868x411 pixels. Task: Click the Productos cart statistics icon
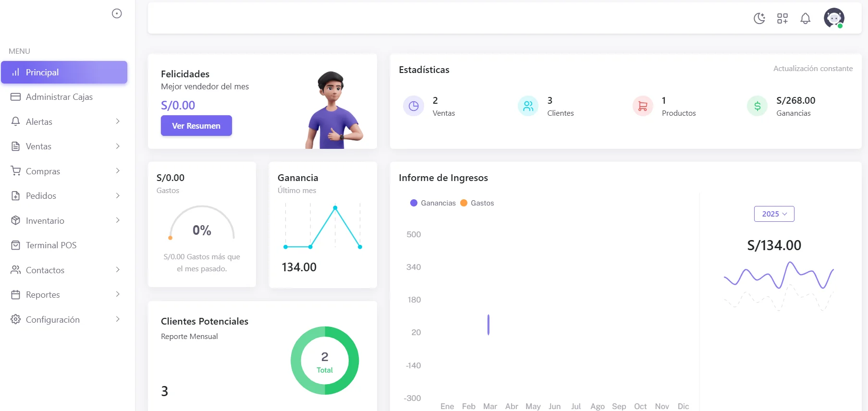coord(643,106)
